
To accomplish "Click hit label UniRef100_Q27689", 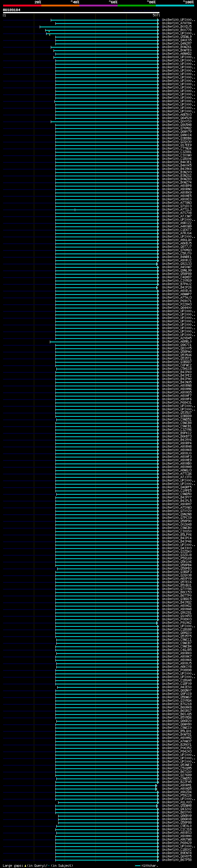I will (176, 775).
